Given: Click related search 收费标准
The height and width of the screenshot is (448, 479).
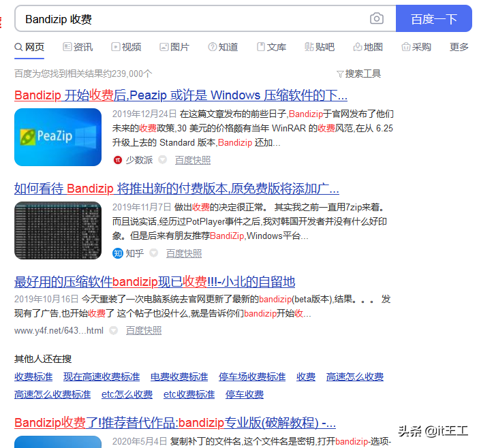Looking at the screenshot, I should tap(33, 377).
